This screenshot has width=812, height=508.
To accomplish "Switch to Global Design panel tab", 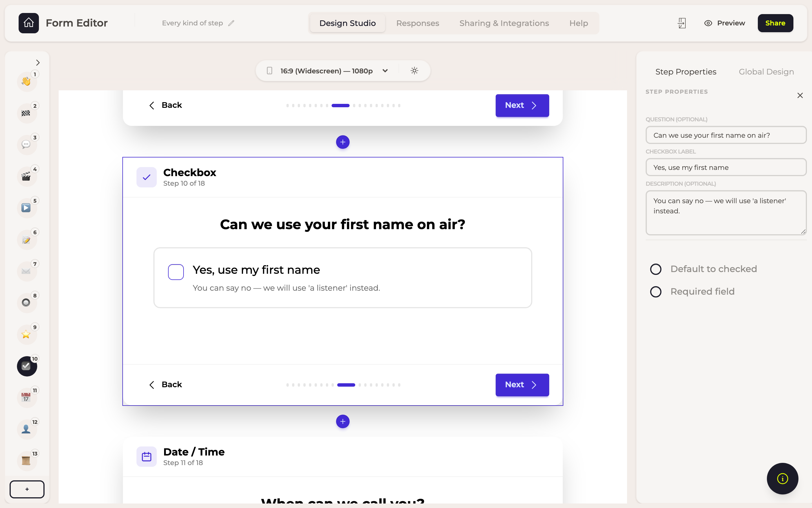I will point(766,72).
